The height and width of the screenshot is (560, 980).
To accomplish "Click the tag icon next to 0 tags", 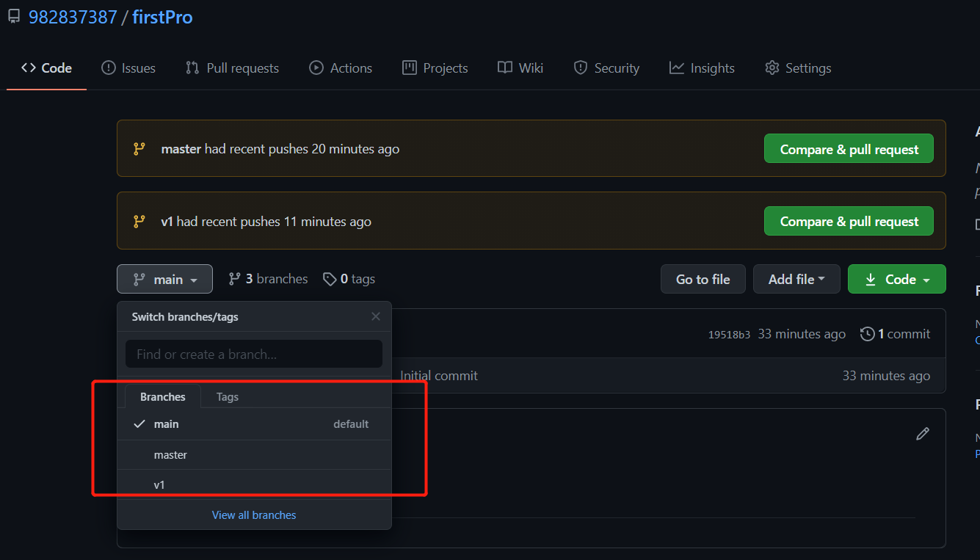I will pos(330,279).
